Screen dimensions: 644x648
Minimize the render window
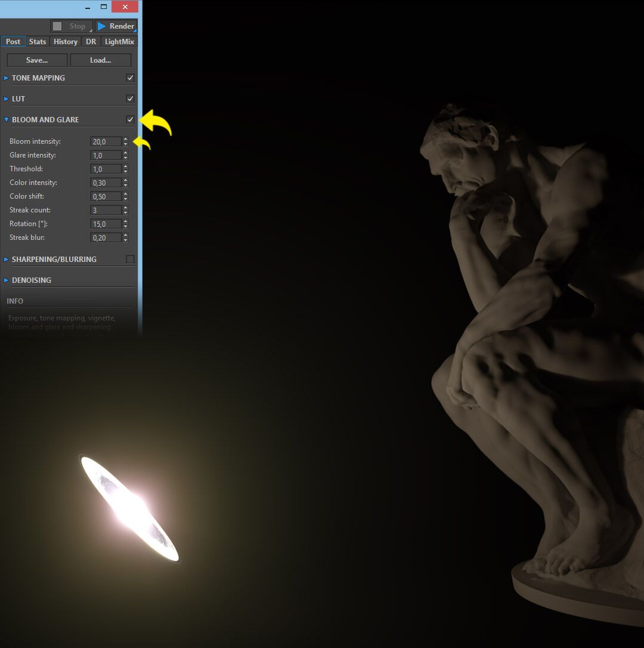tap(88, 7)
